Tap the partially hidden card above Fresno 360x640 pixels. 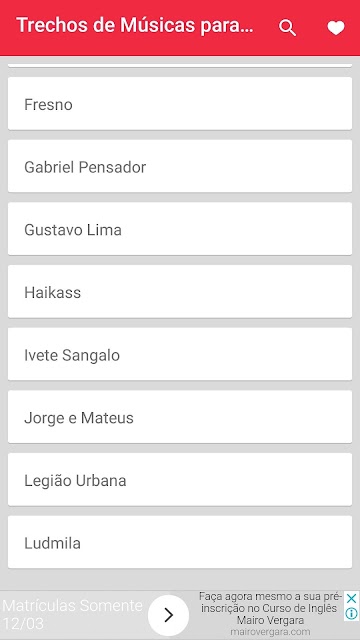[180, 65]
